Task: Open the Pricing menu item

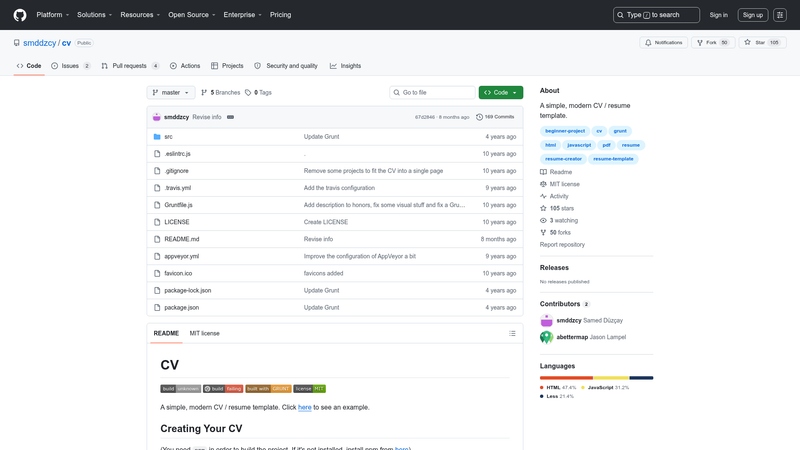Action: point(281,15)
